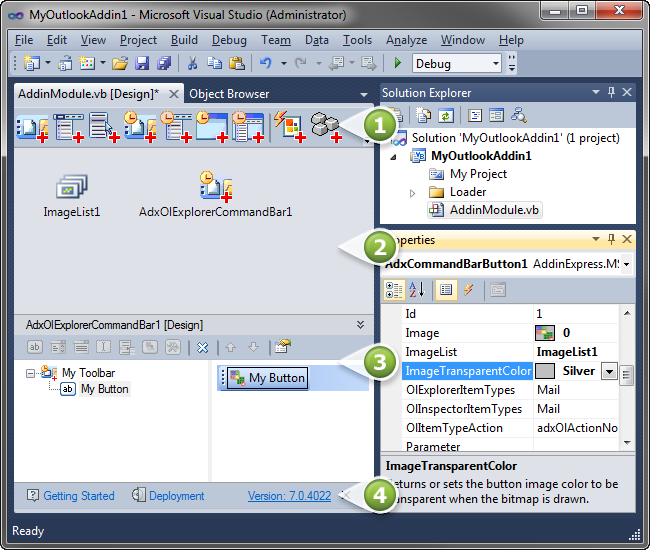
Task: Click the Version: 7.0.4022 link
Action: (289, 496)
